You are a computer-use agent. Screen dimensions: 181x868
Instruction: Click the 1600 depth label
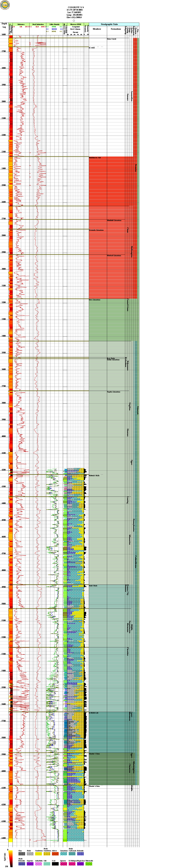4,34
